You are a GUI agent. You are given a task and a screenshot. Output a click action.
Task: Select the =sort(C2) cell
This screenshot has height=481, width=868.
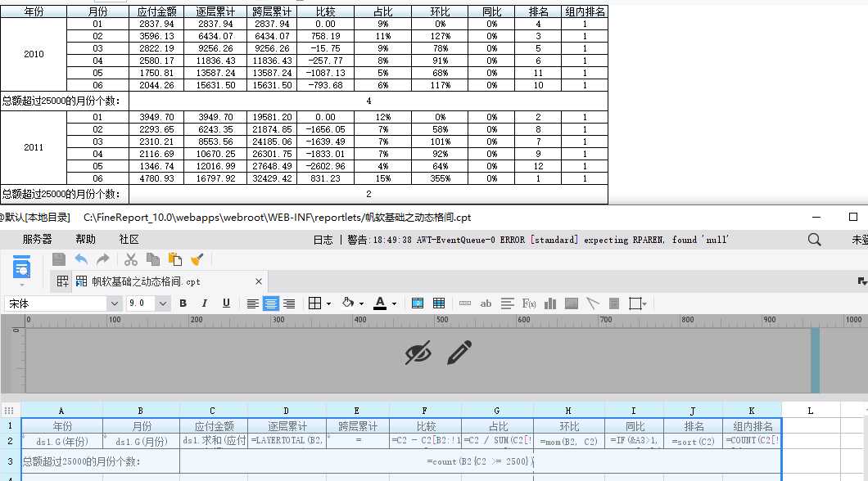pos(693,441)
